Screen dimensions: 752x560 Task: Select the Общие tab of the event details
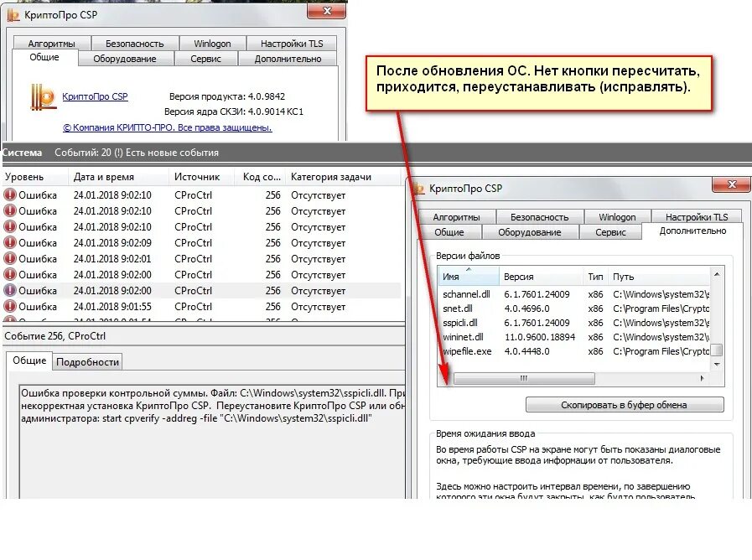point(29,360)
